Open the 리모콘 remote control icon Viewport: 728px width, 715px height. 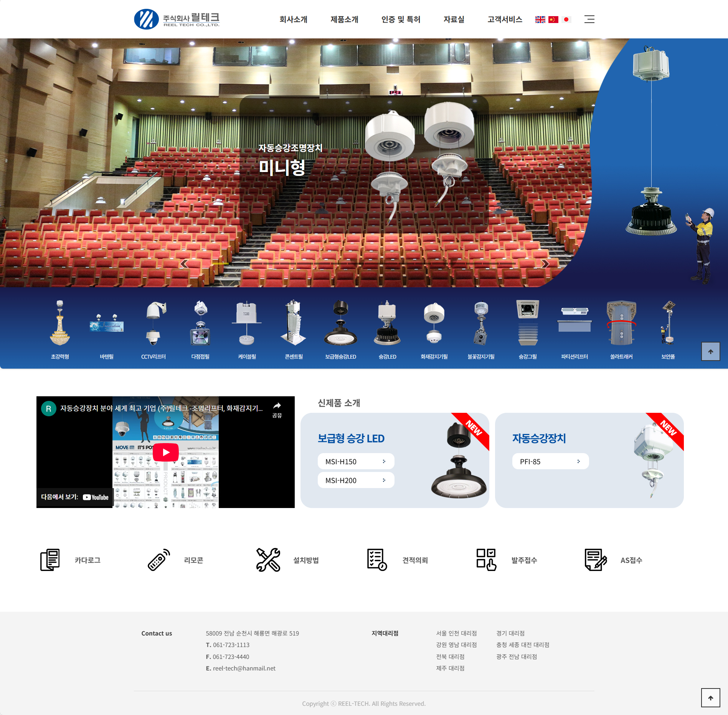pos(159,560)
